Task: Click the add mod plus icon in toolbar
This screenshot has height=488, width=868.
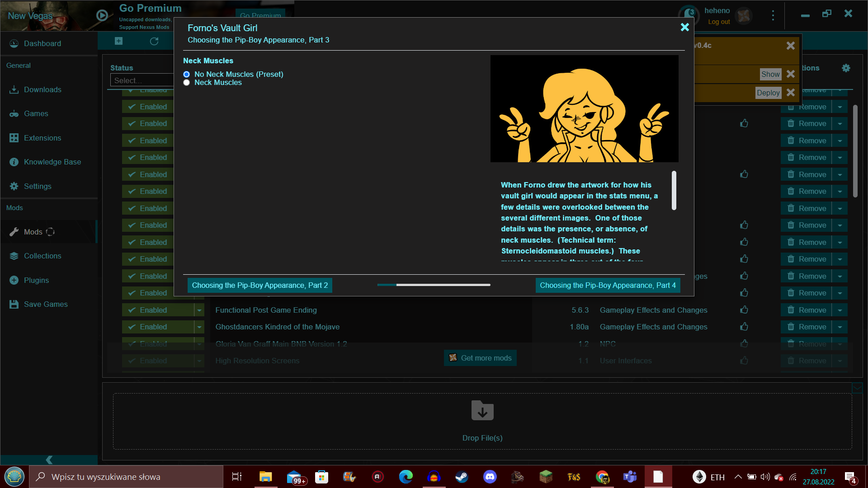Action: (x=118, y=41)
